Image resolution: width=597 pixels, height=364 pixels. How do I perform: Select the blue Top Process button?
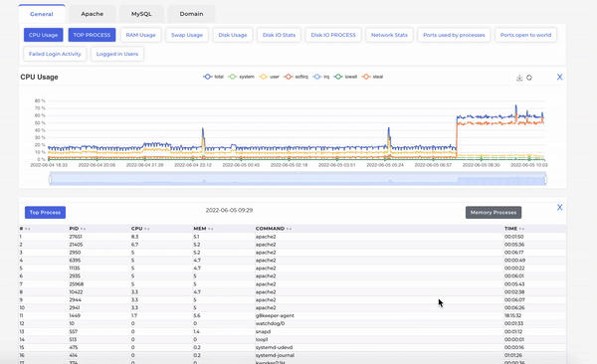(46, 213)
